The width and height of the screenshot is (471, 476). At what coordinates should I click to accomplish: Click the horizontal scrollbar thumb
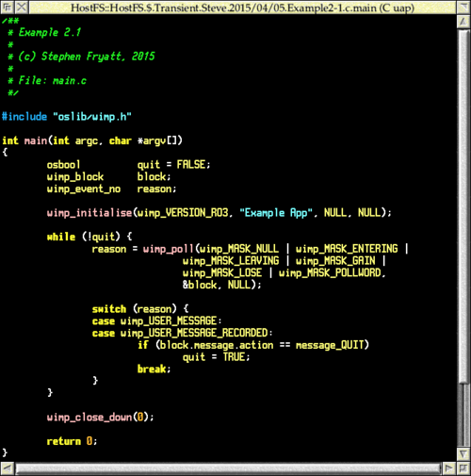[228, 468]
